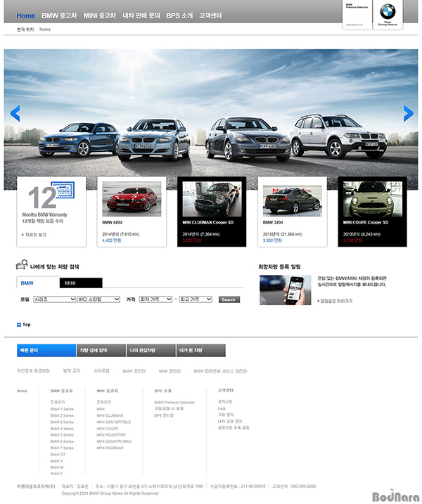Open the 바디 스타일 dropdown
This screenshot has width=422, height=504.
tap(98, 299)
